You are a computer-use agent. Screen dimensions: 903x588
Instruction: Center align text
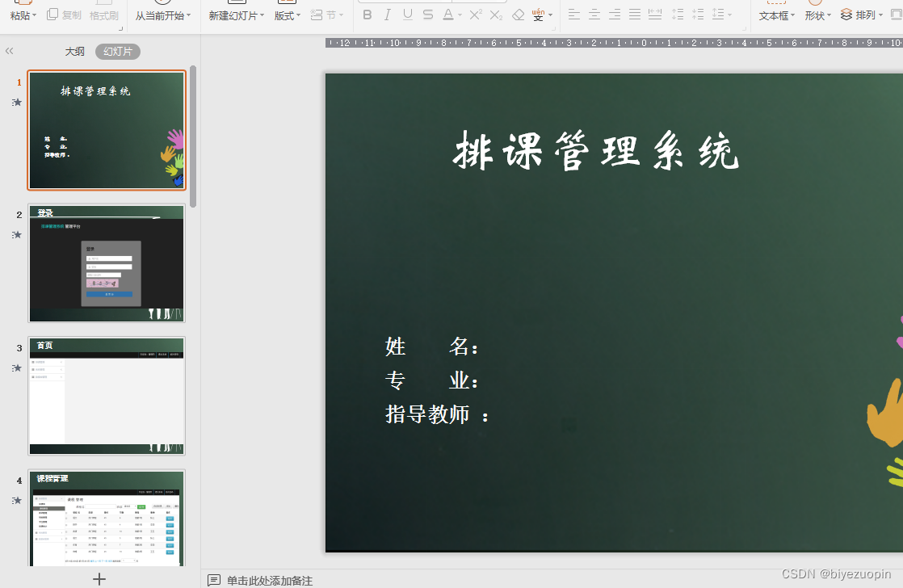594,15
